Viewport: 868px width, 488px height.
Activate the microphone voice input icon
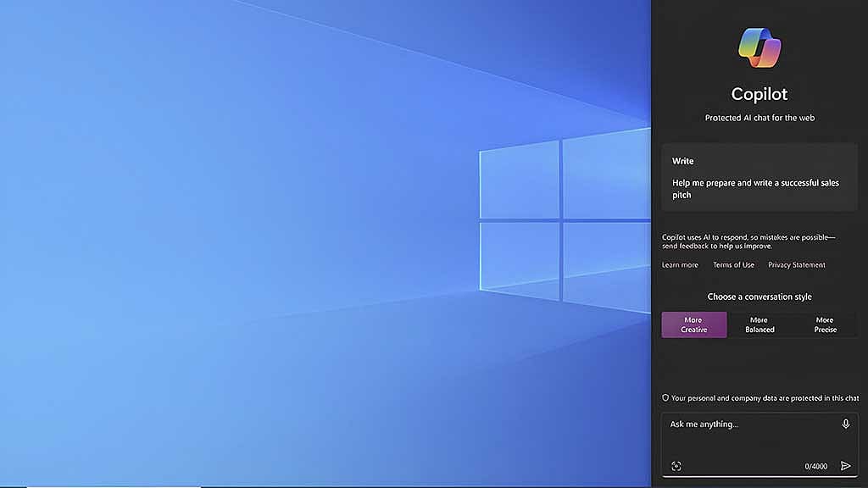[x=845, y=424]
